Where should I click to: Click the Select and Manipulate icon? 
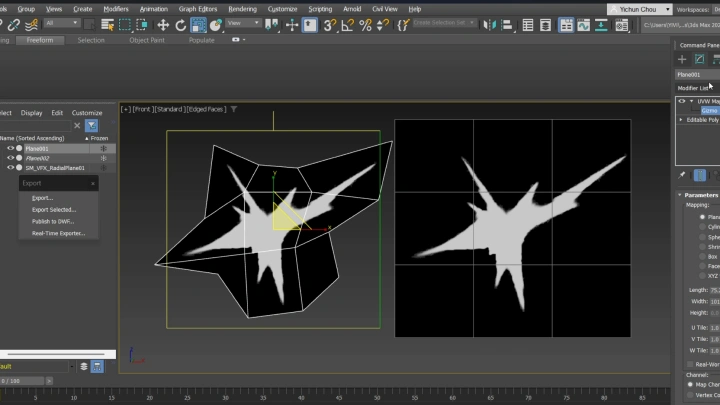click(x=292, y=25)
